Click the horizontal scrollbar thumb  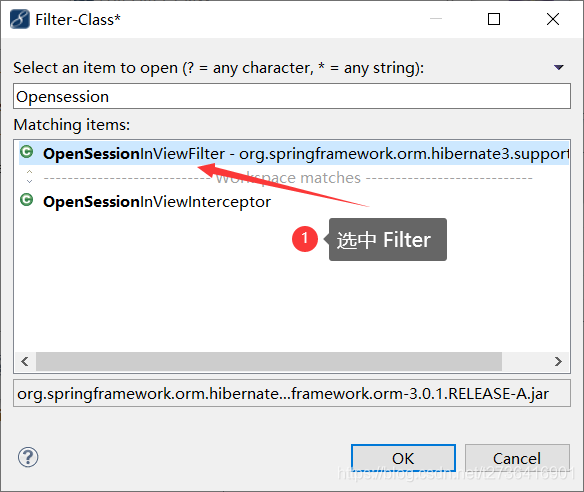tap(269, 361)
